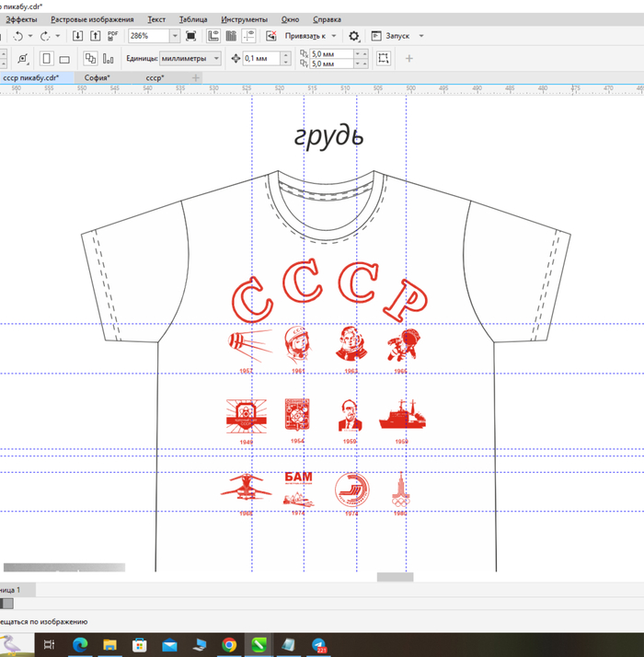
Task: Click the грудь text label on the canvas
Action: click(x=329, y=136)
